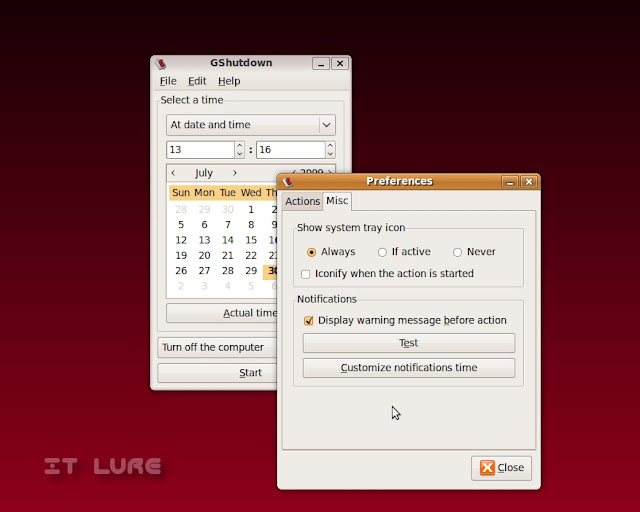Screen dimensions: 640x512
Task: Close Preferences using title bar X
Action: [x=529, y=182]
